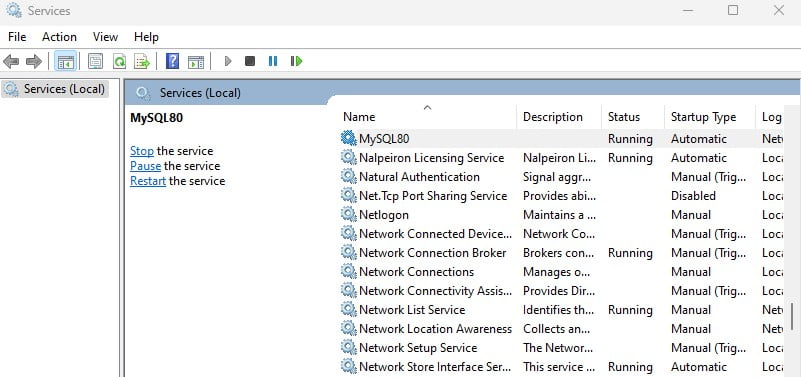The image size is (801, 377).
Task: Open the Help menu
Action: point(146,37)
